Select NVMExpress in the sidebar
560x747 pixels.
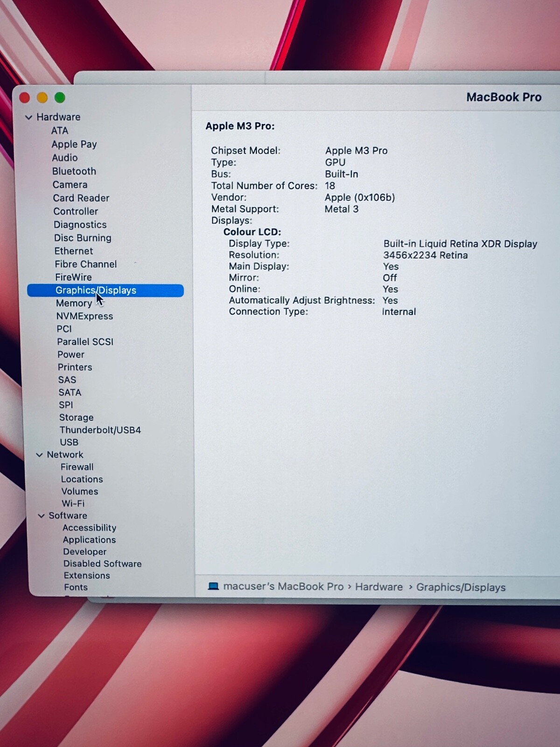(x=84, y=316)
